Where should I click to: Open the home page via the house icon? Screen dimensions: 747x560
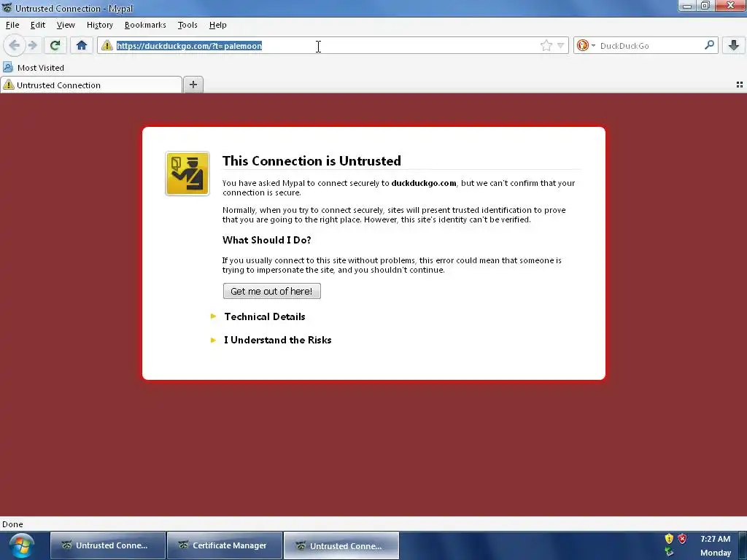[x=82, y=46]
